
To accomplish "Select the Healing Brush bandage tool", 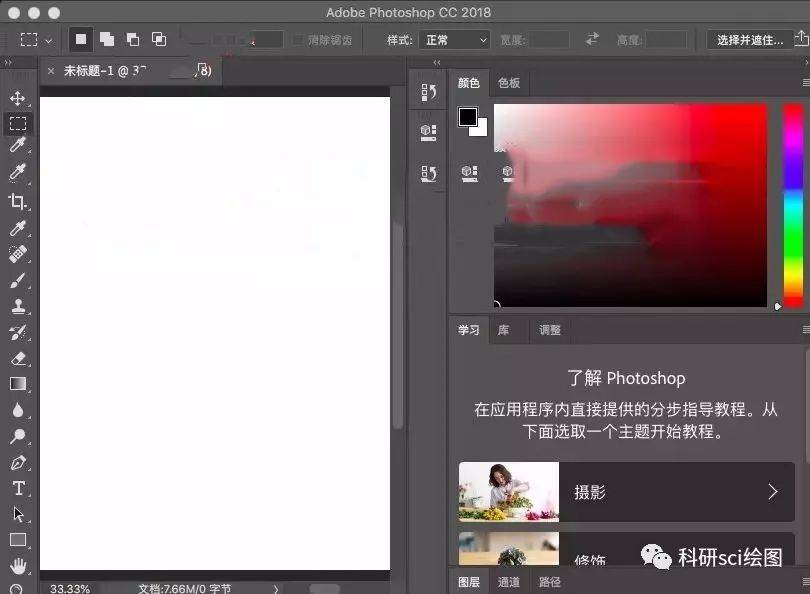I will [18, 254].
